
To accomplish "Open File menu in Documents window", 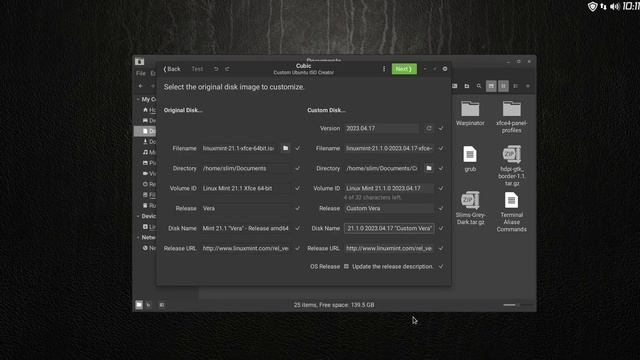I will click(141, 73).
